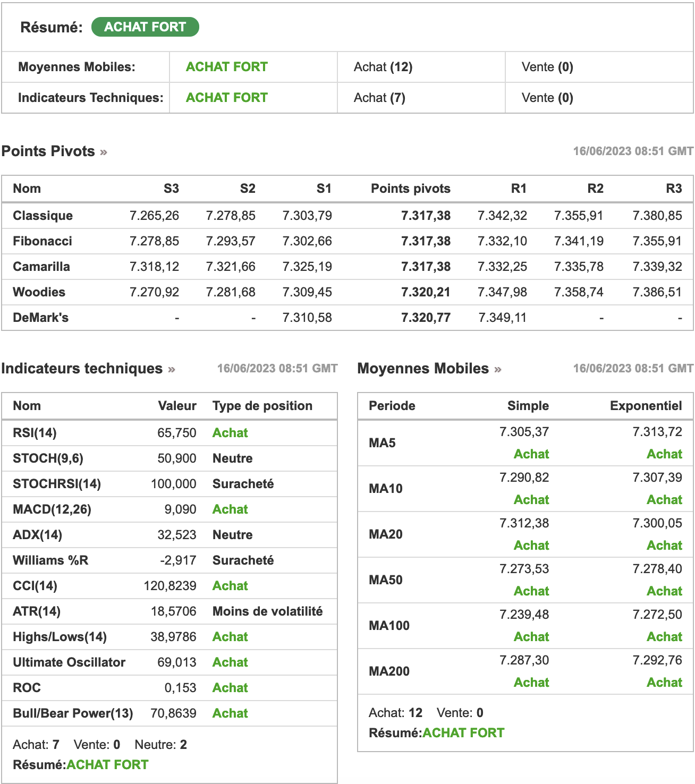Image resolution: width=695 pixels, height=784 pixels.
Task: Select the Williams %R indicator row label
Action: [50, 560]
